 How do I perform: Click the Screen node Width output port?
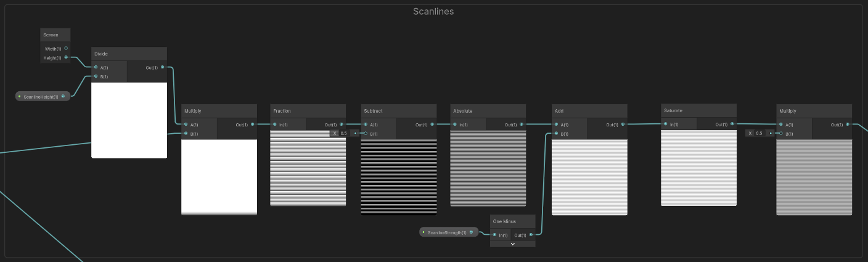coord(66,48)
